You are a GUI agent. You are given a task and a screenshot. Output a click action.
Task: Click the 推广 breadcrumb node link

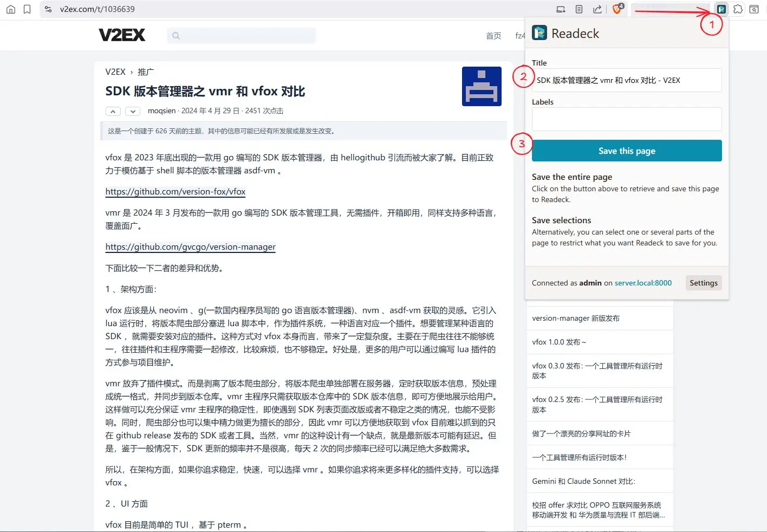[146, 72]
